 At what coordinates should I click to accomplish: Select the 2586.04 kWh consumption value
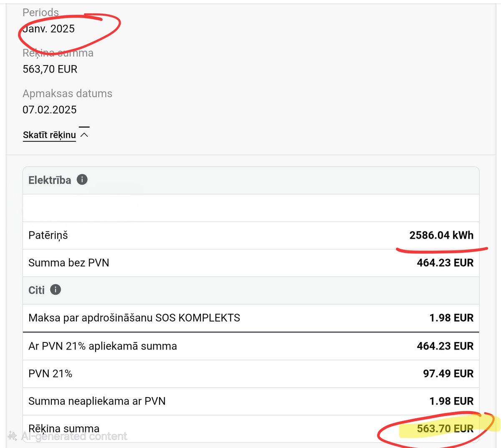click(441, 235)
